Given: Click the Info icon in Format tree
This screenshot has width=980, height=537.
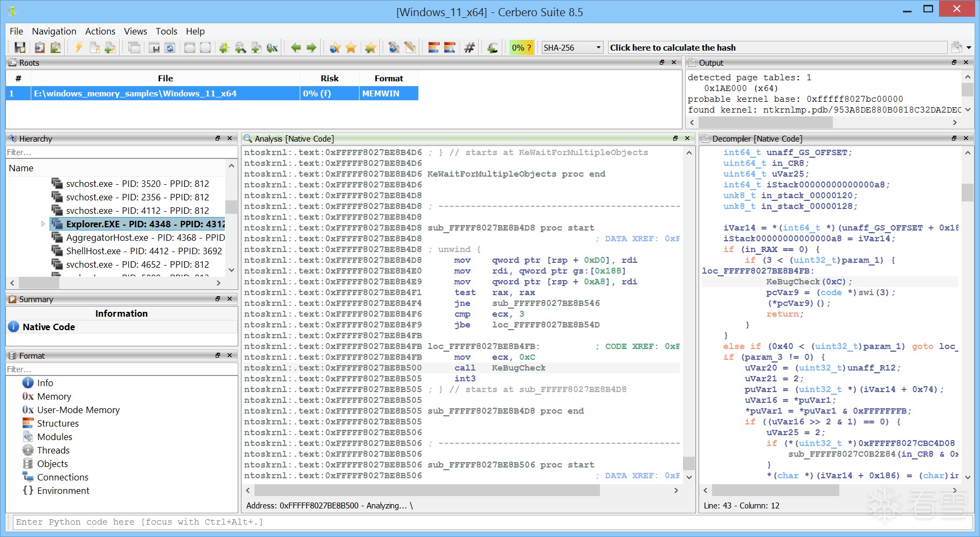Looking at the screenshot, I should (x=28, y=383).
